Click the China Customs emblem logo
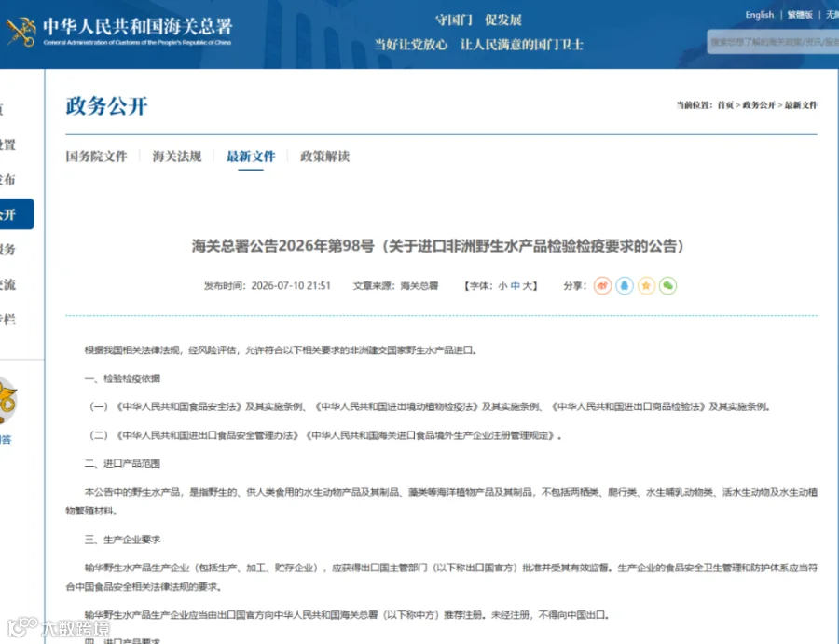 pos(21,31)
